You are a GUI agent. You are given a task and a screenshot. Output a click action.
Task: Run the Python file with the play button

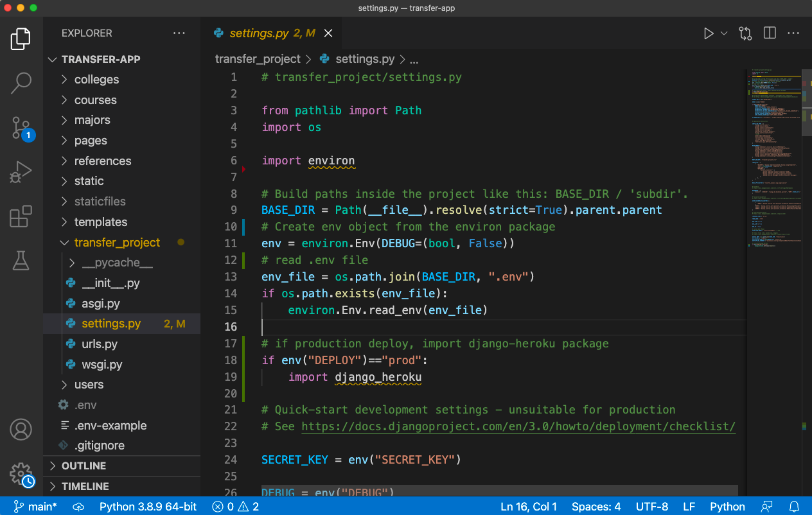pos(709,33)
